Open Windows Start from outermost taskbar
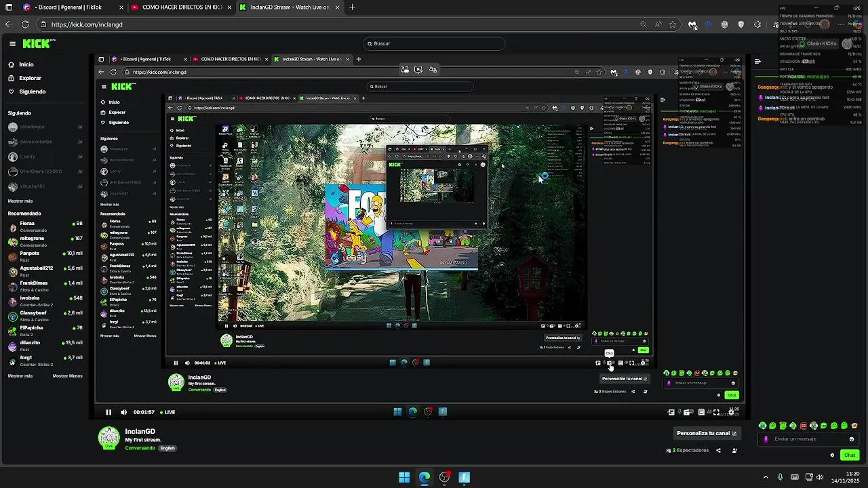The height and width of the screenshot is (488, 868). click(404, 477)
